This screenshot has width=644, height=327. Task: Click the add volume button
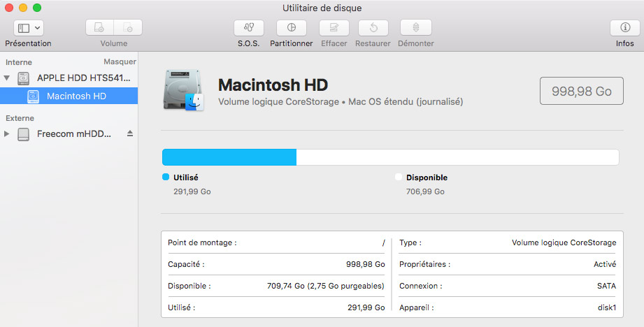[99, 27]
